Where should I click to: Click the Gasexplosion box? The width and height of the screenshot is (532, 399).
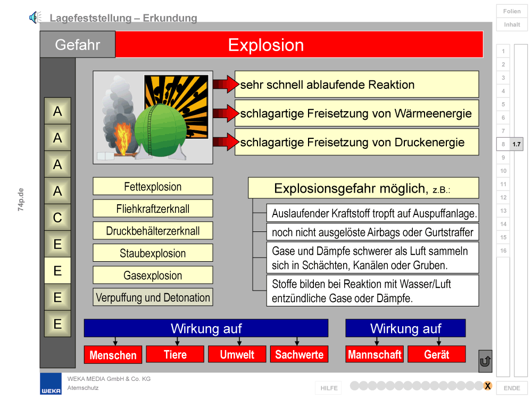pos(153,275)
